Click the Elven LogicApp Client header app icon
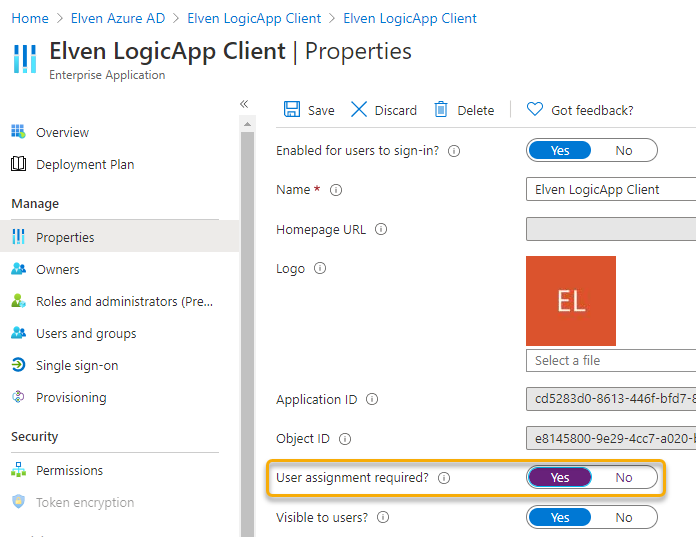Viewport: 696px width, 537px height. (x=25, y=58)
